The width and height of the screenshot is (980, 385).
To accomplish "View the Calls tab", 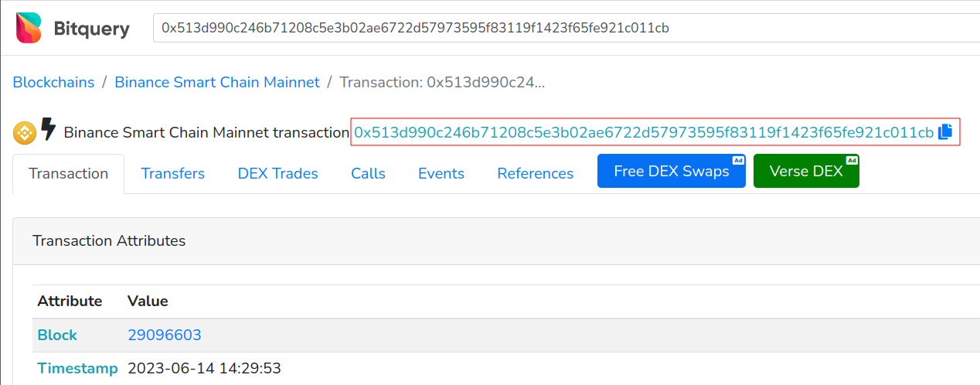I will (368, 173).
